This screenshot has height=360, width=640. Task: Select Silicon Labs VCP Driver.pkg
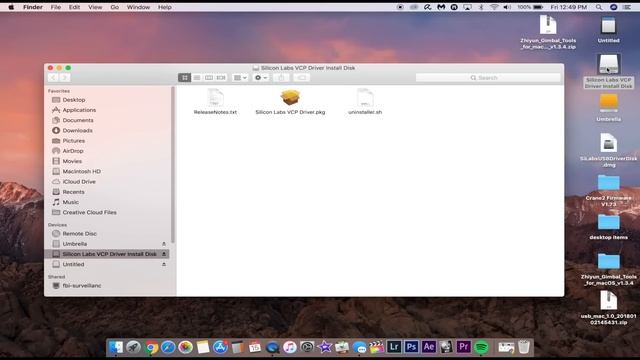pyautogui.click(x=290, y=102)
